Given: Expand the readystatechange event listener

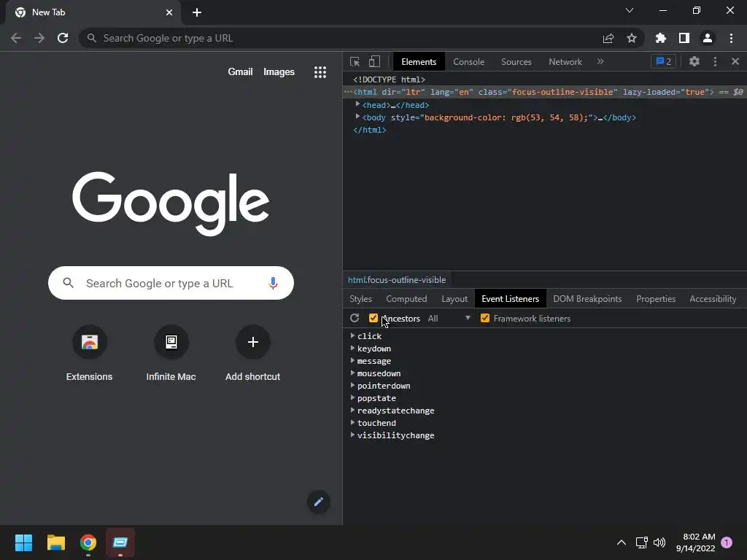Looking at the screenshot, I should pyautogui.click(x=352, y=410).
